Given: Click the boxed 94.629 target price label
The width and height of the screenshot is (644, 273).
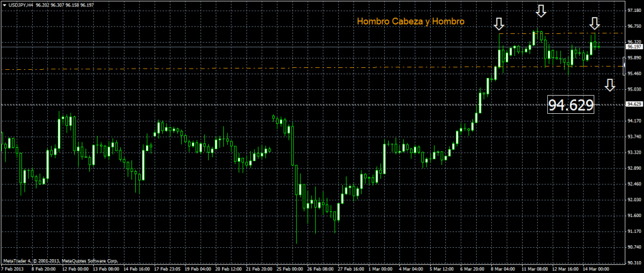Looking at the screenshot, I should click(570, 105).
